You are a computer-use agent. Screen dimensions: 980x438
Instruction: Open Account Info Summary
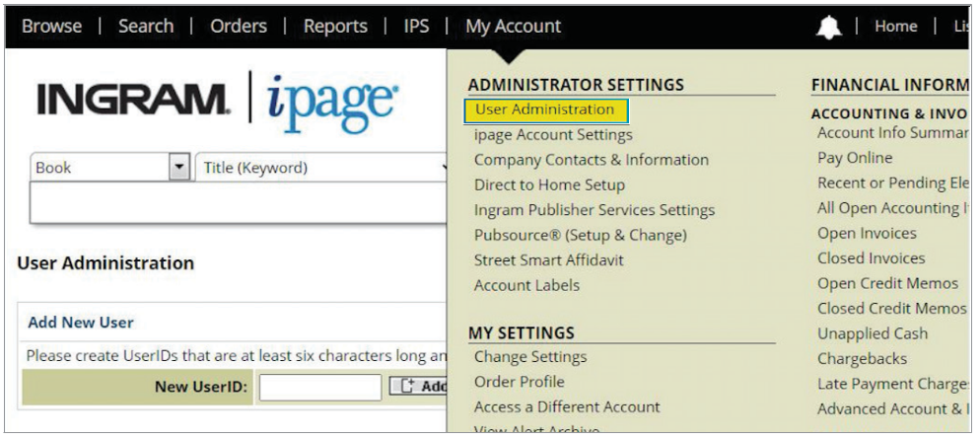point(892,132)
